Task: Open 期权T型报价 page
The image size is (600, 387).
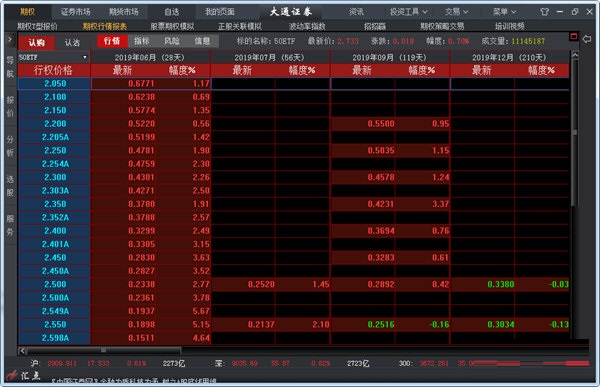Action: 37,26
